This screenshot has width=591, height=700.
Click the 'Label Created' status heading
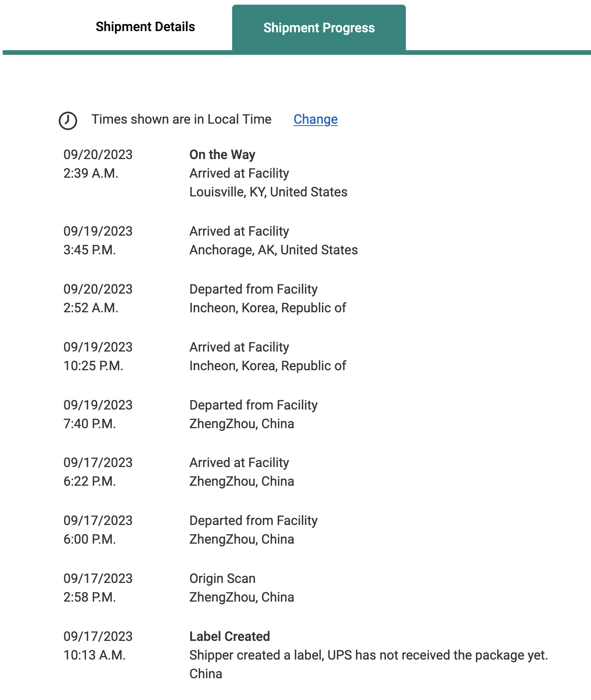[229, 637]
